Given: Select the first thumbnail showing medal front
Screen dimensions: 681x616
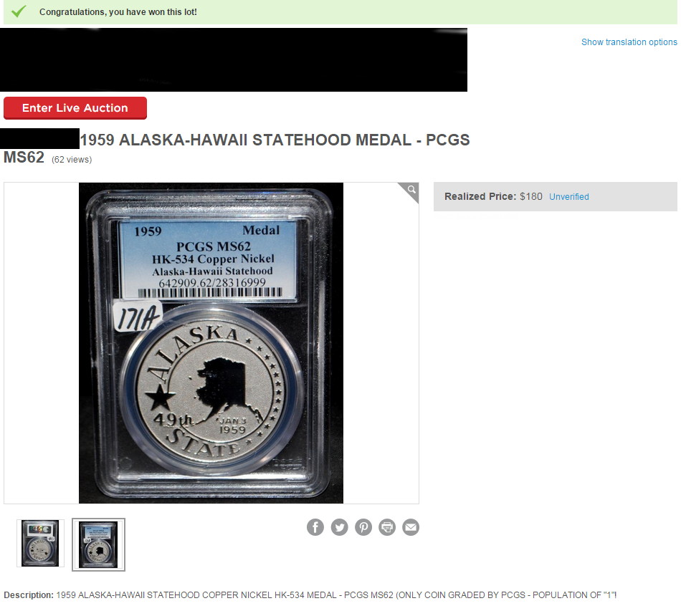Looking at the screenshot, I should [40, 543].
